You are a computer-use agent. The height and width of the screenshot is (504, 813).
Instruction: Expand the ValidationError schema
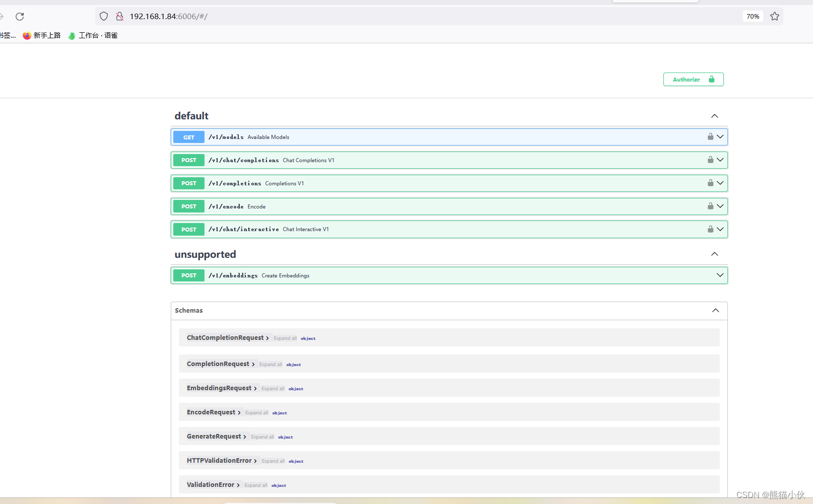213,485
